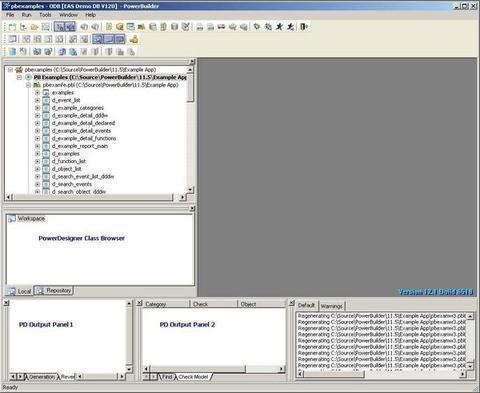Switch to the Default output tab
The height and width of the screenshot is (393, 480).
coord(306,305)
